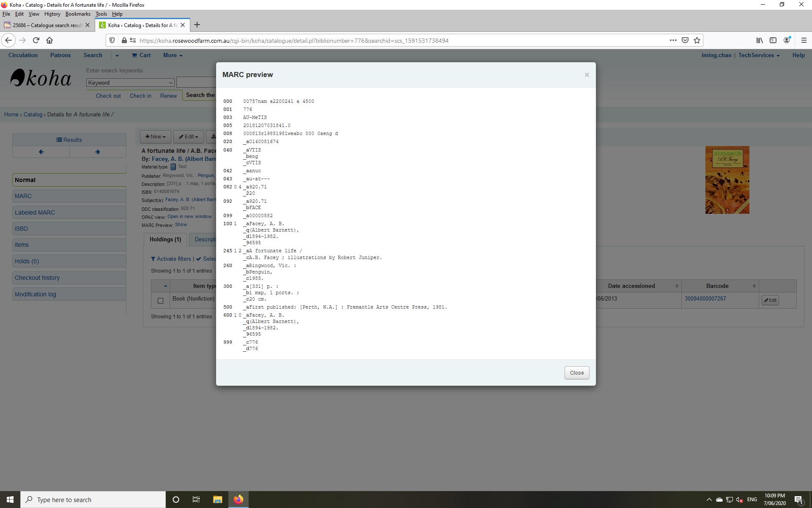Click the book cover thumbnail
Screen dimensions: 812x508
(x=727, y=180)
